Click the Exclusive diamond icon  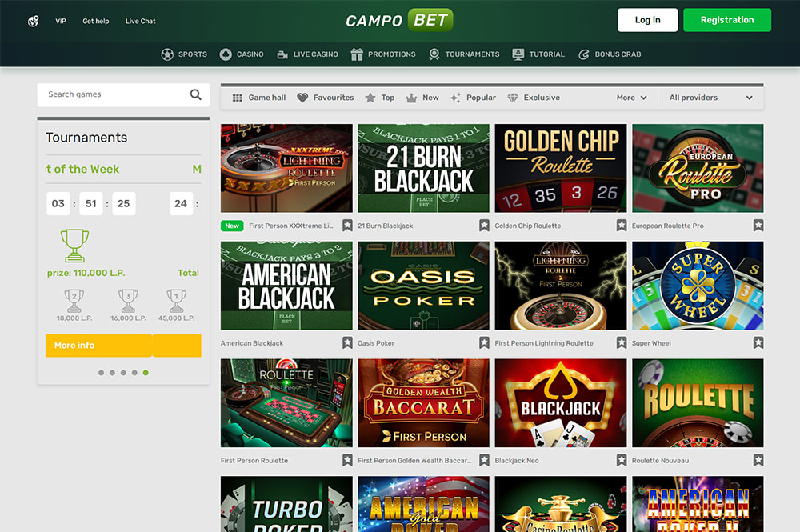click(513, 98)
